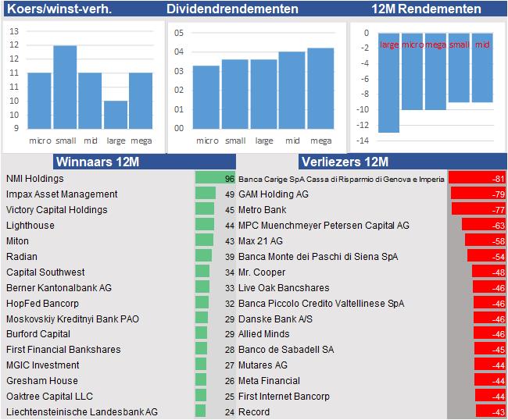Select the Dividendrendementen header
Image resolution: width=508 pixels, height=420 pixels.
[232, 9]
